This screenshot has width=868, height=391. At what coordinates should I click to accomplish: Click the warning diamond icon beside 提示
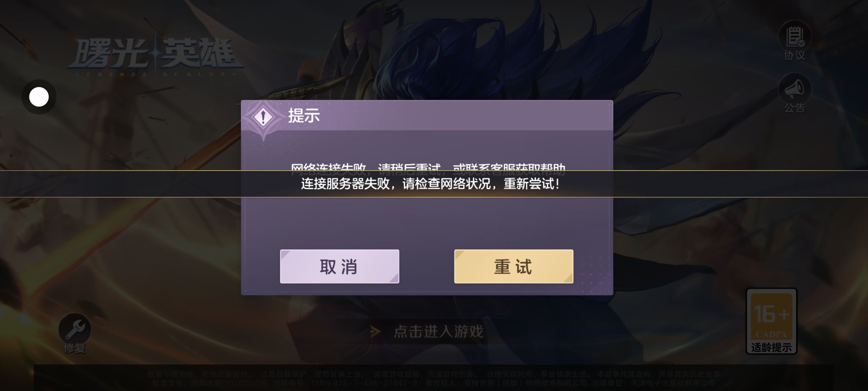263,117
